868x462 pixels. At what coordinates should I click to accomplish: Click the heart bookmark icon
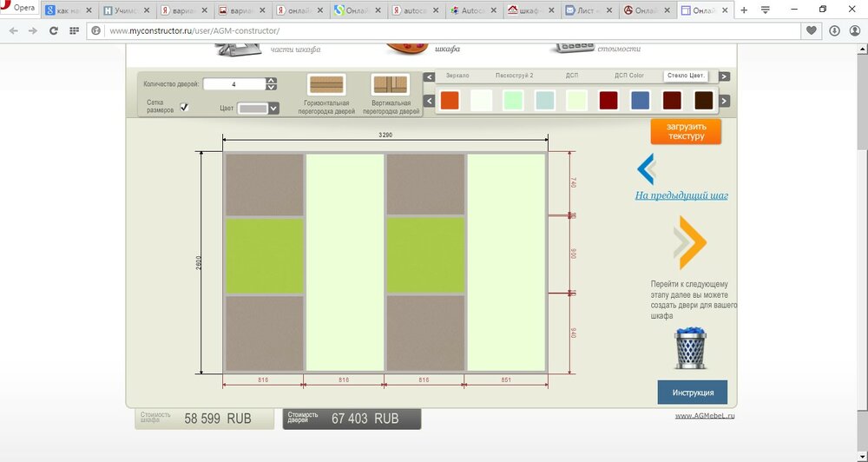pyautogui.click(x=812, y=30)
